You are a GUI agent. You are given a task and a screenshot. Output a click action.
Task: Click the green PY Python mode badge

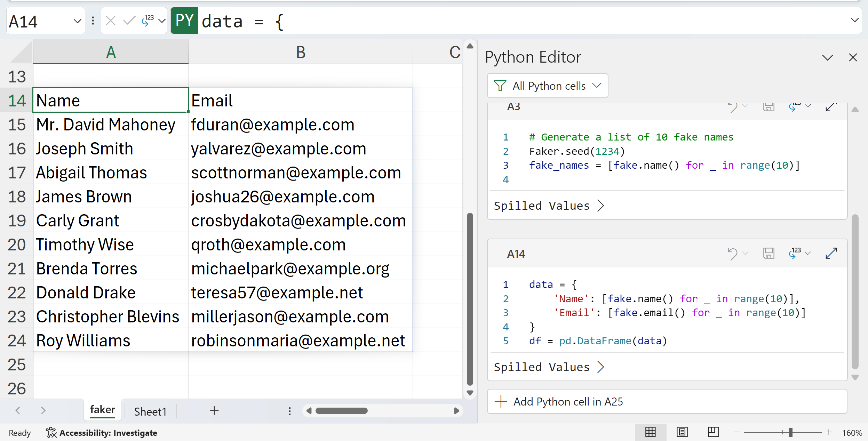[184, 21]
